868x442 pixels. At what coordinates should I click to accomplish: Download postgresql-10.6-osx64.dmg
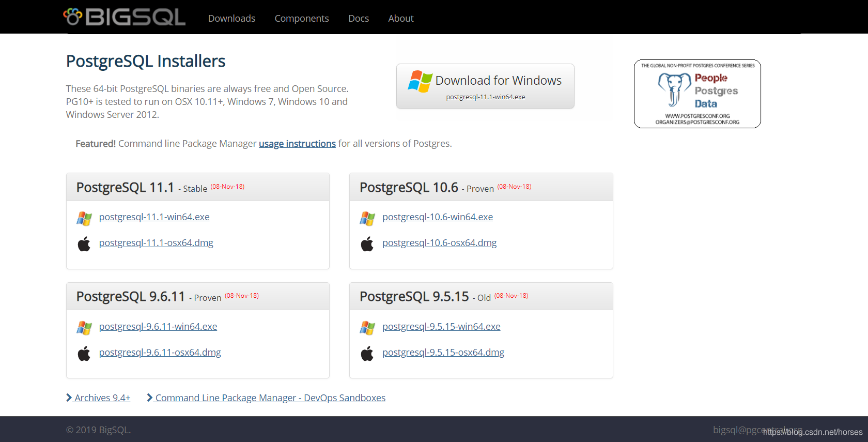440,243
